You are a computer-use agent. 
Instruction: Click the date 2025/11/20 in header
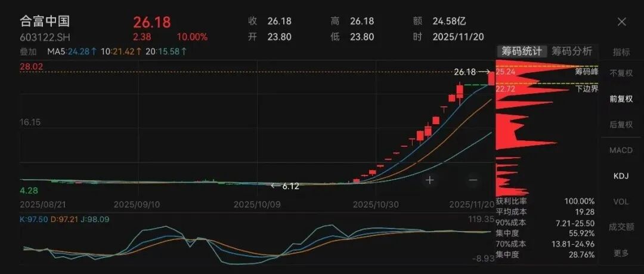(x=458, y=37)
